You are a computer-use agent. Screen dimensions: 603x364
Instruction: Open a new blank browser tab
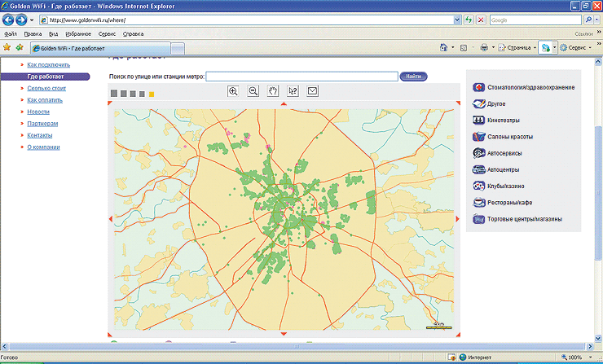178,49
